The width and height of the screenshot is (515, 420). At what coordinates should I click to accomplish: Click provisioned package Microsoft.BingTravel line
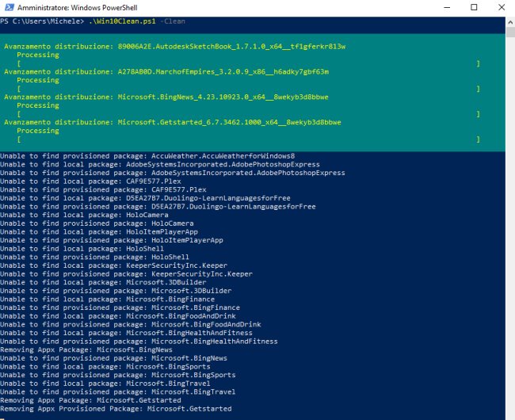[x=118, y=392]
